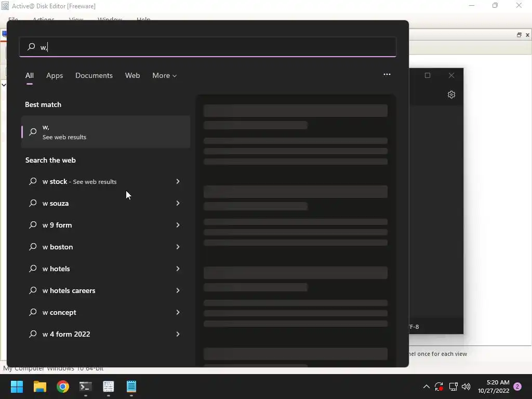Switch to Active@ Disk Editor taskbar icon

click(x=109, y=387)
